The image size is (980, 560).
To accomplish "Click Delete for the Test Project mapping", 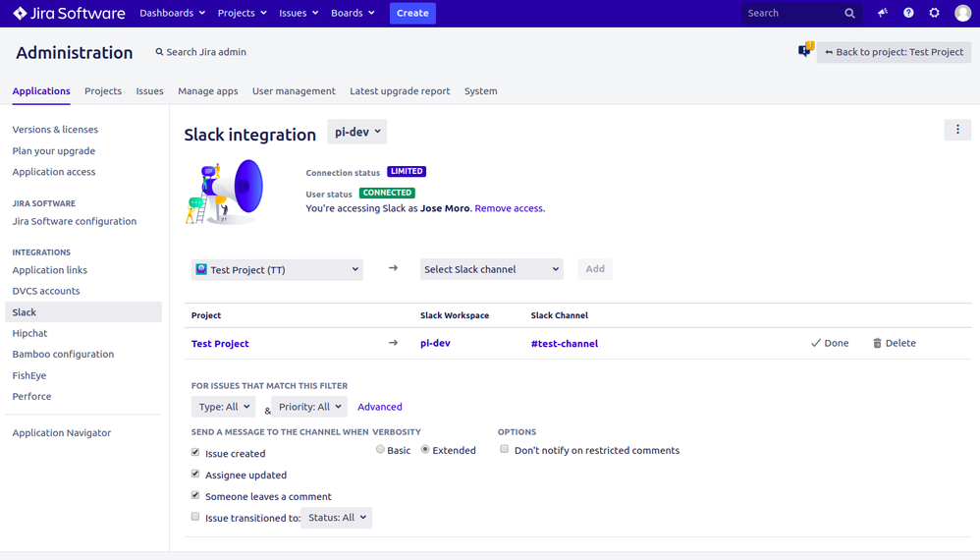I will point(894,343).
